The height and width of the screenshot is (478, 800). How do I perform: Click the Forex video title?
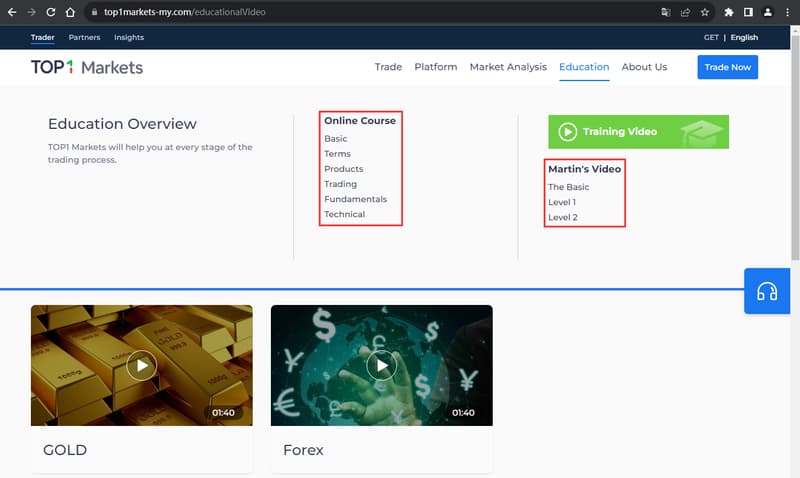pyautogui.click(x=304, y=450)
